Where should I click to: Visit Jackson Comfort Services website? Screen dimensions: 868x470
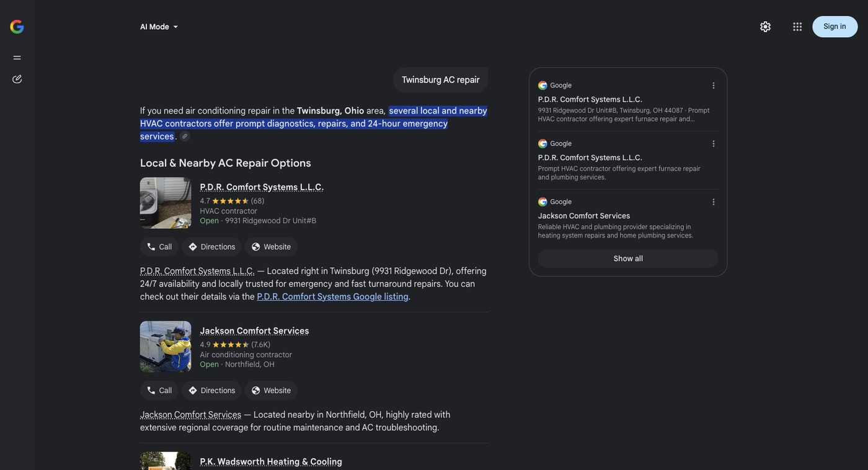[x=271, y=391]
